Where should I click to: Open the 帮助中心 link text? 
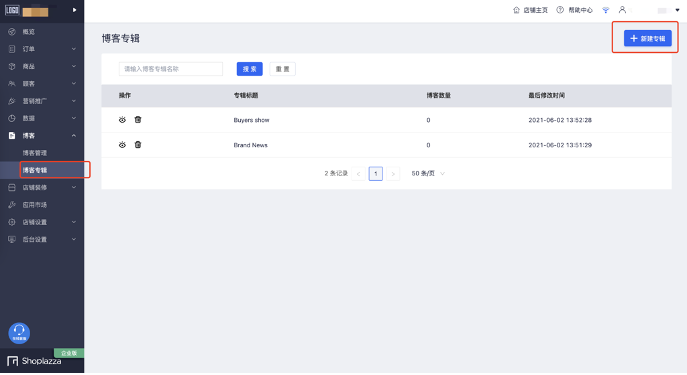580,10
